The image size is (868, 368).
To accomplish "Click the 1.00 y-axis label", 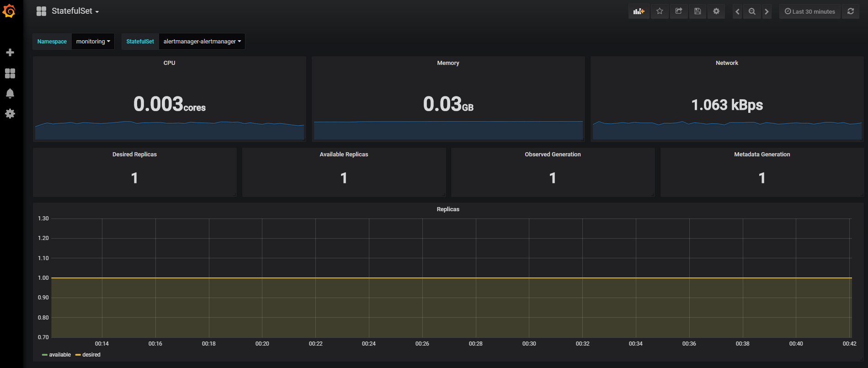I will (x=43, y=278).
